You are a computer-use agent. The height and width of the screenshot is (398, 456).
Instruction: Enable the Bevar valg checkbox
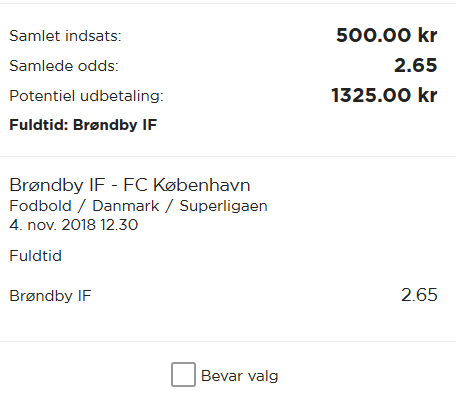coord(183,375)
